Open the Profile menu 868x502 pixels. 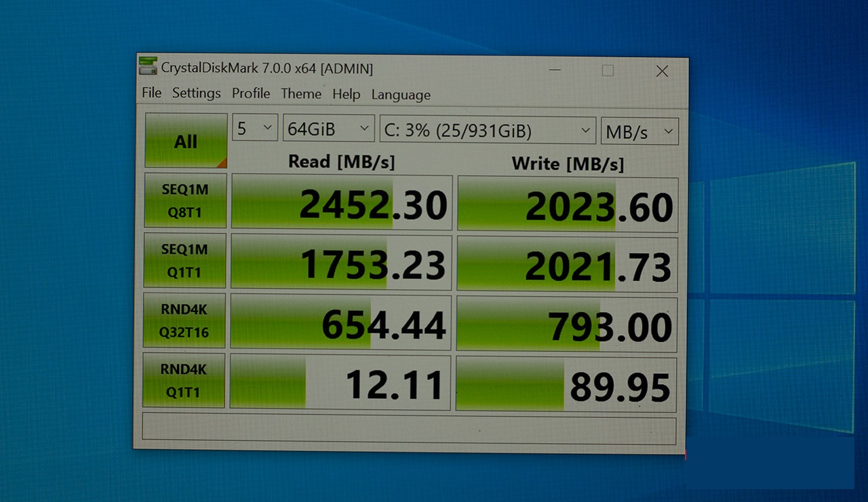tap(251, 94)
